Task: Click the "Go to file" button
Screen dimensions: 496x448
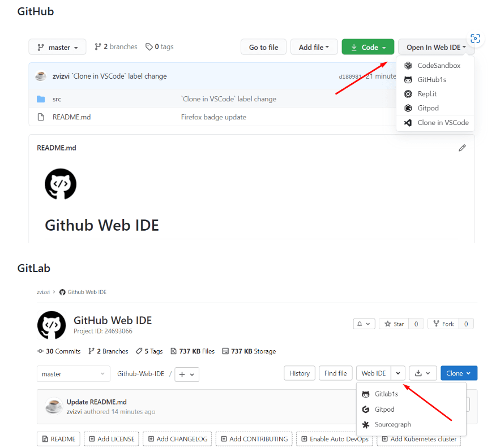Action: 263,47
